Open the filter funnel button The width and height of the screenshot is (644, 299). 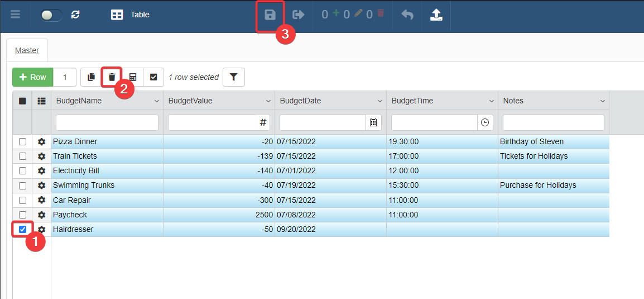coord(234,77)
